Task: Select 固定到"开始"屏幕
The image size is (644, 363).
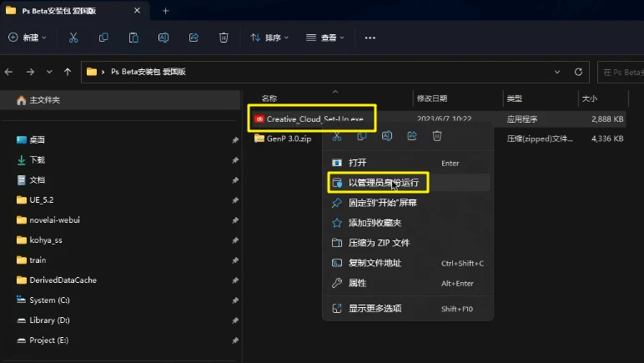Action: 408,203
